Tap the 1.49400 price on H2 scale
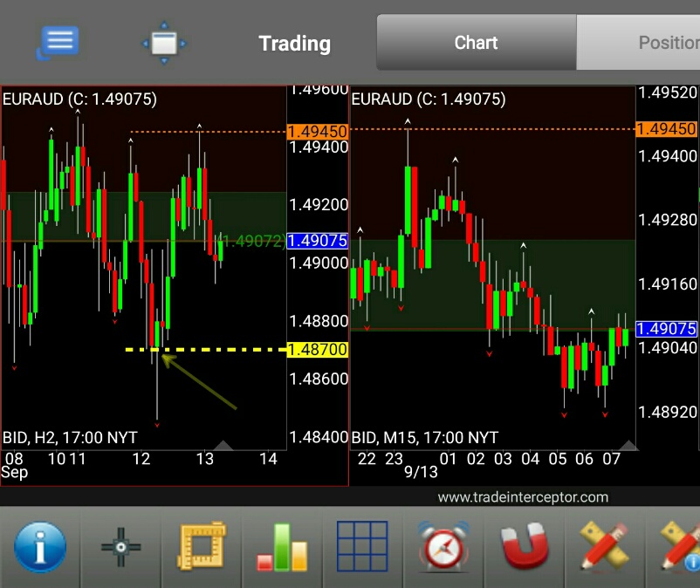Image resolution: width=700 pixels, height=588 pixels. coord(319,147)
